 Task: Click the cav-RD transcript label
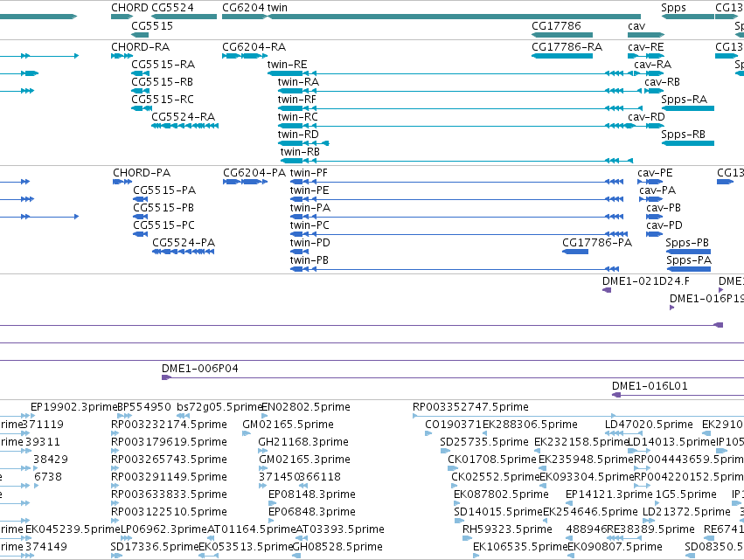point(646,117)
